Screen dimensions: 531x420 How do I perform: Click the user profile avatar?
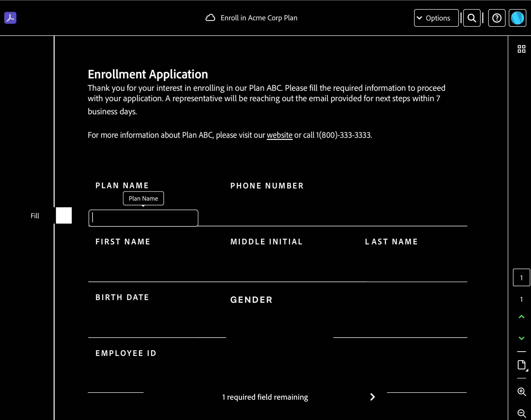517,18
